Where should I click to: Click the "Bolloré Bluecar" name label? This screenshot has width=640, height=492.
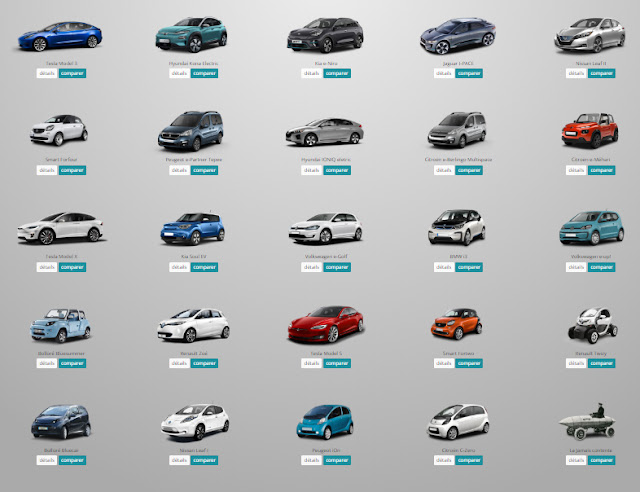pos(61,450)
